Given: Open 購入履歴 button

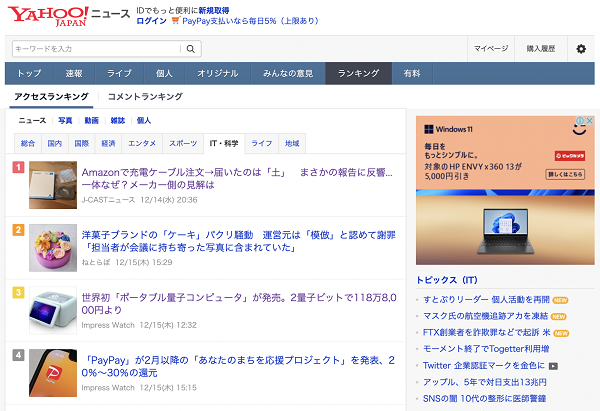Looking at the screenshot, I should [x=541, y=49].
